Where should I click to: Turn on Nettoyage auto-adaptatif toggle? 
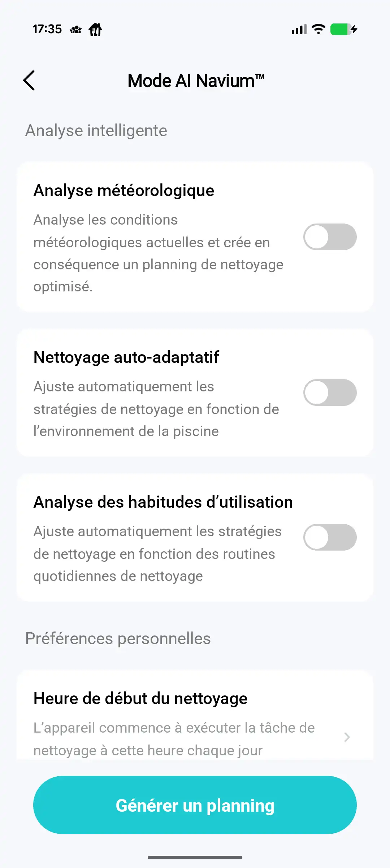(x=330, y=392)
